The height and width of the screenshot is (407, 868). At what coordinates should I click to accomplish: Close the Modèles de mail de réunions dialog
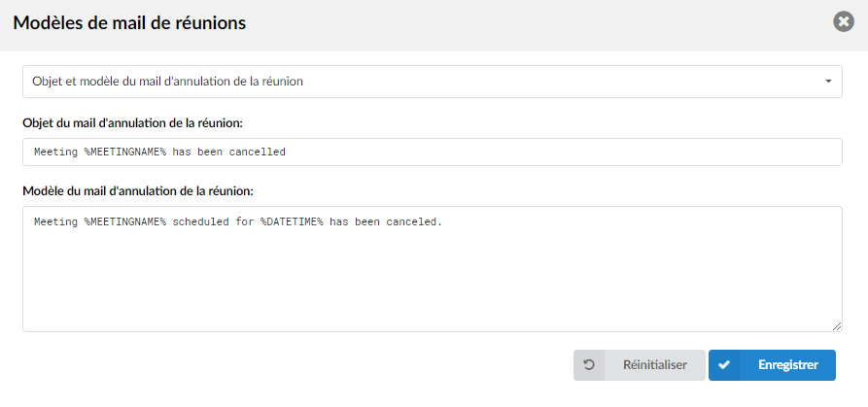click(843, 22)
